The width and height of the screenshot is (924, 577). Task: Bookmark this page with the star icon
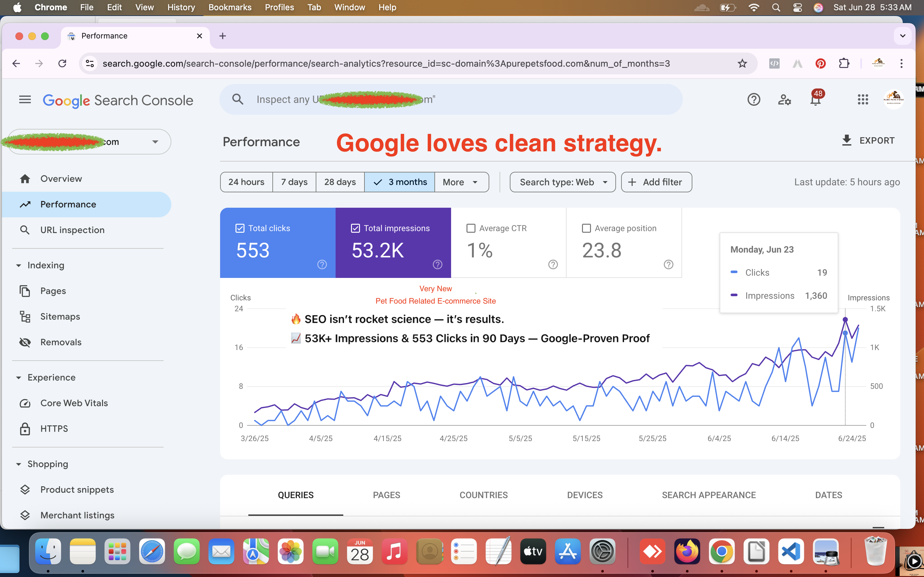click(742, 63)
